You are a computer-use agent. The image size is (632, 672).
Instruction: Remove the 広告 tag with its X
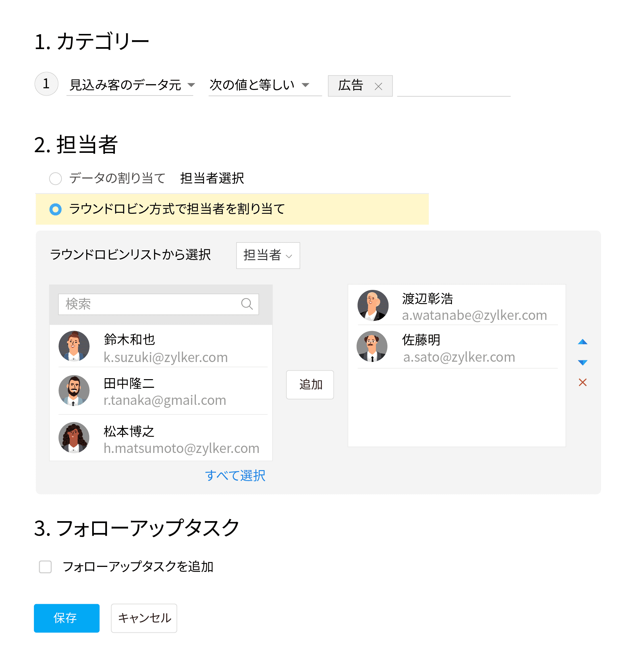coord(378,87)
